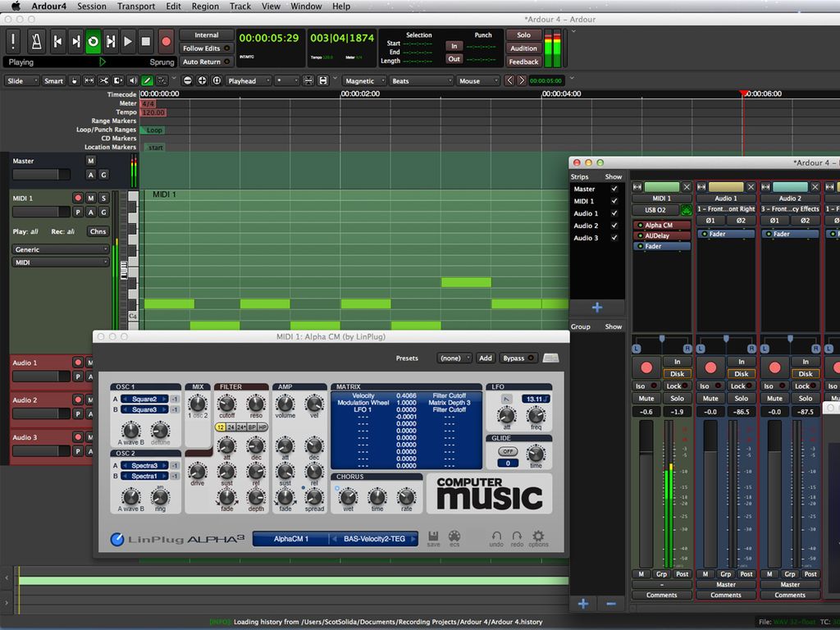
Task: Select the green Draw tool in the editor toolbar
Action: pos(148,80)
